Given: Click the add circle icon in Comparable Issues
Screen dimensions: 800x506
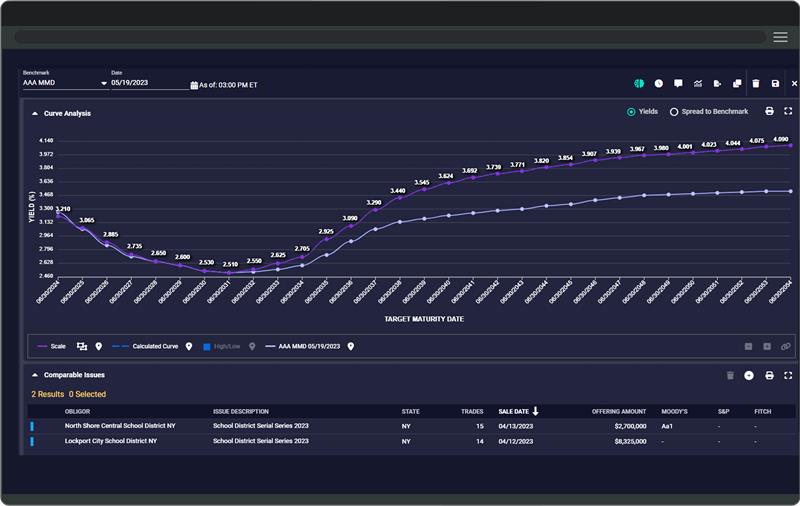Looking at the screenshot, I should tap(749, 375).
